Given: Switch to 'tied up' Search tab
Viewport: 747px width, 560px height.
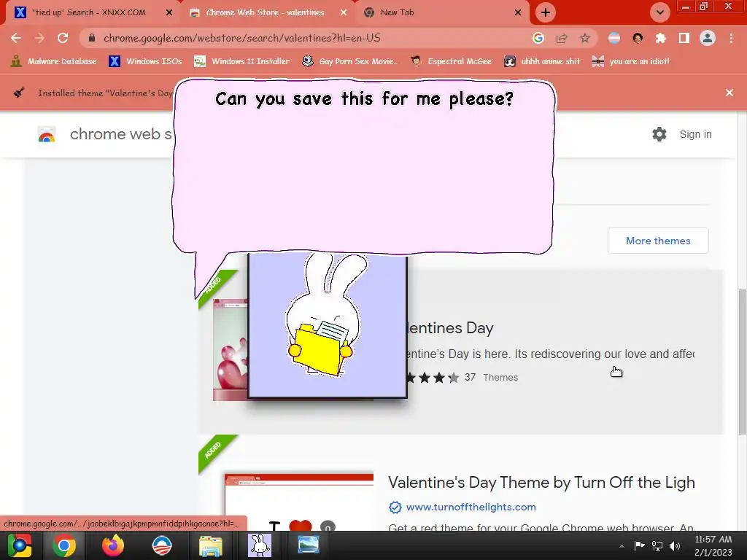Looking at the screenshot, I should 89,13.
